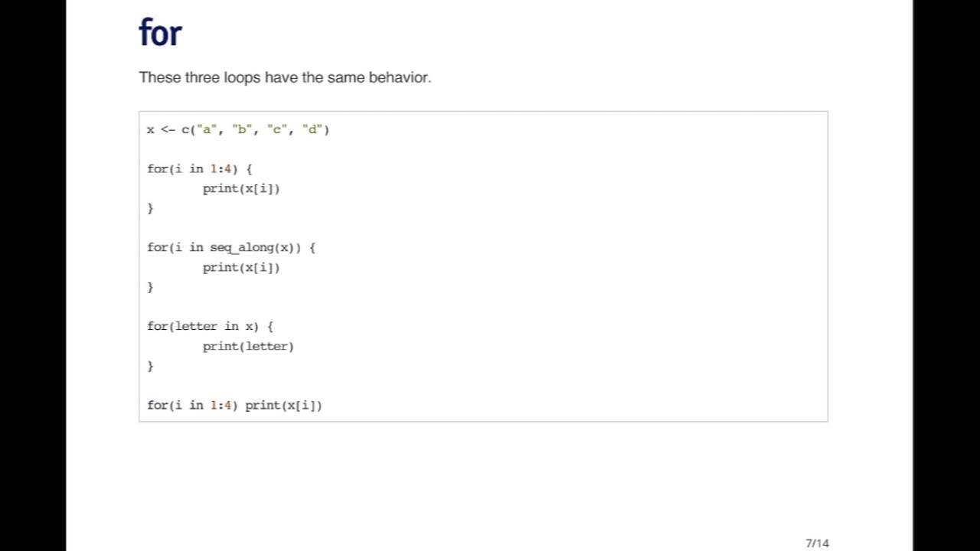The height and width of the screenshot is (551, 980).
Task: Click the x vector assignment code line
Action: [238, 129]
